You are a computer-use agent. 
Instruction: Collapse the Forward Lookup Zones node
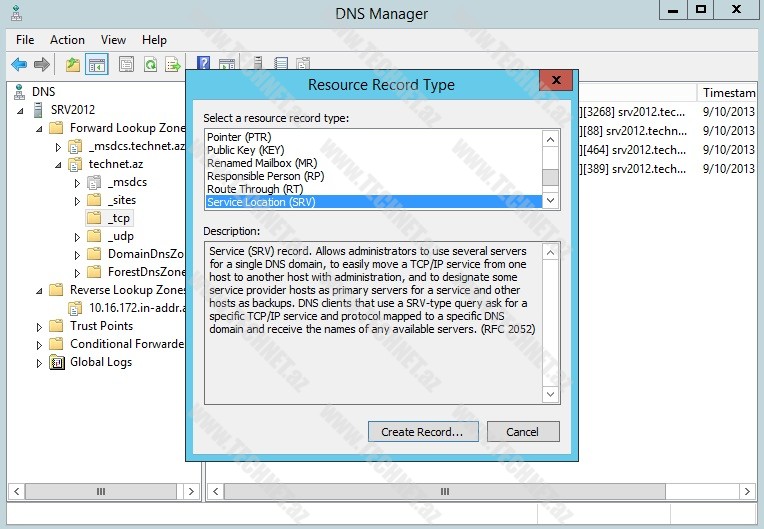[41, 128]
